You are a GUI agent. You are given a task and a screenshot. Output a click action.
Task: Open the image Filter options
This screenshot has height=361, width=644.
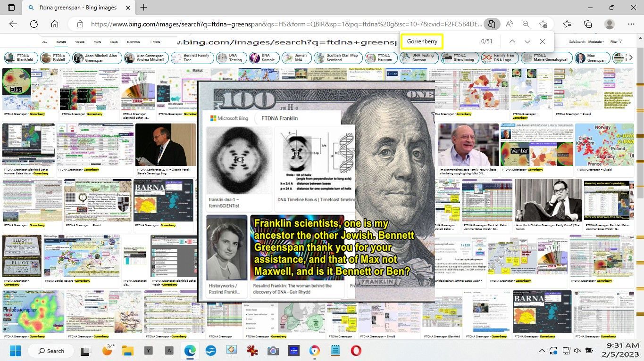(x=616, y=42)
